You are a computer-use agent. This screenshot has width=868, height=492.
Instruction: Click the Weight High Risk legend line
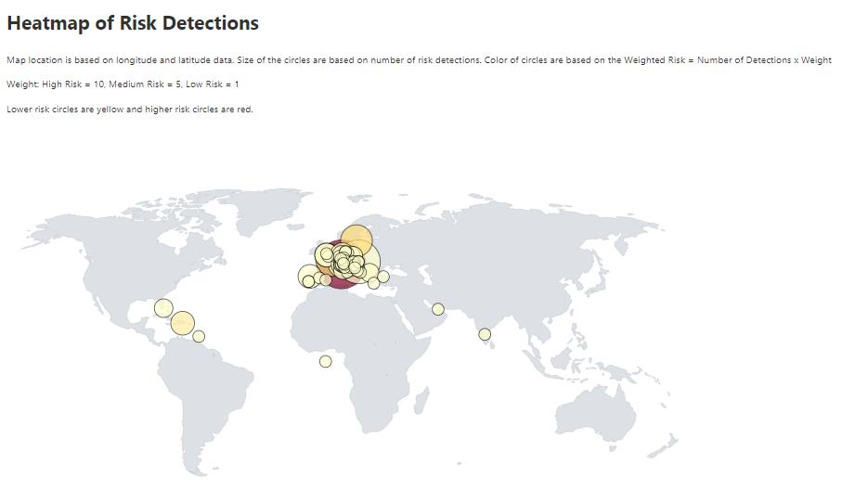pos(123,84)
